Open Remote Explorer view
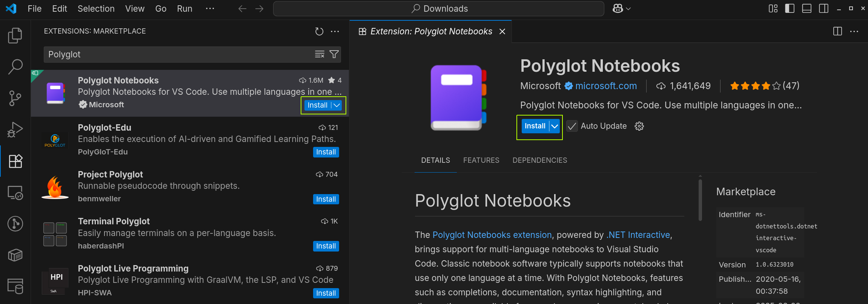Viewport: 868px width, 304px height. point(15,193)
